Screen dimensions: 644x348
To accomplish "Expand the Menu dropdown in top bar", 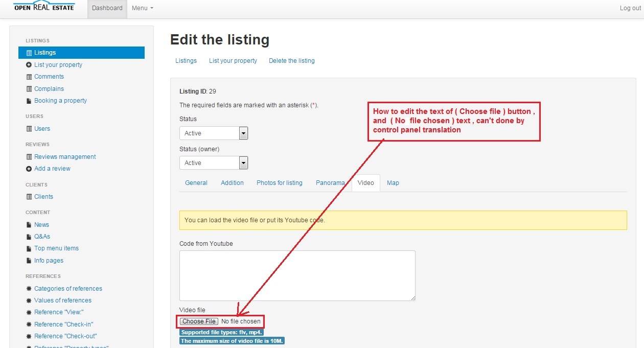I will pyautogui.click(x=142, y=8).
